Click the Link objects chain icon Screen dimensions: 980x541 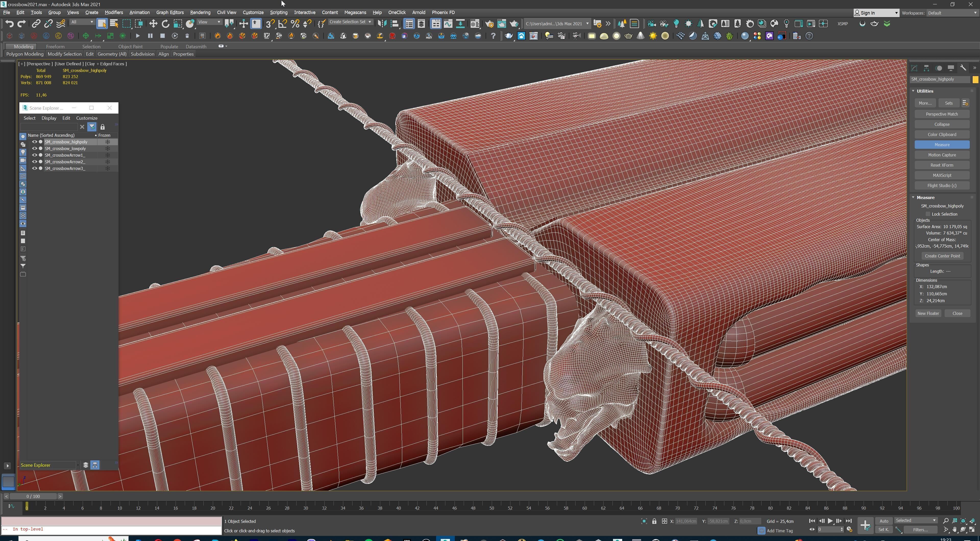click(x=36, y=23)
